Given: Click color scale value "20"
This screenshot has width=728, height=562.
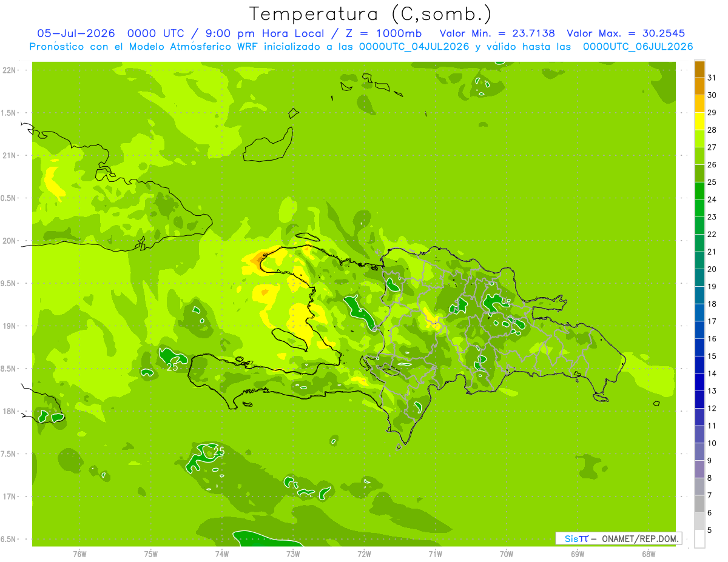Looking at the screenshot, I should point(712,269).
